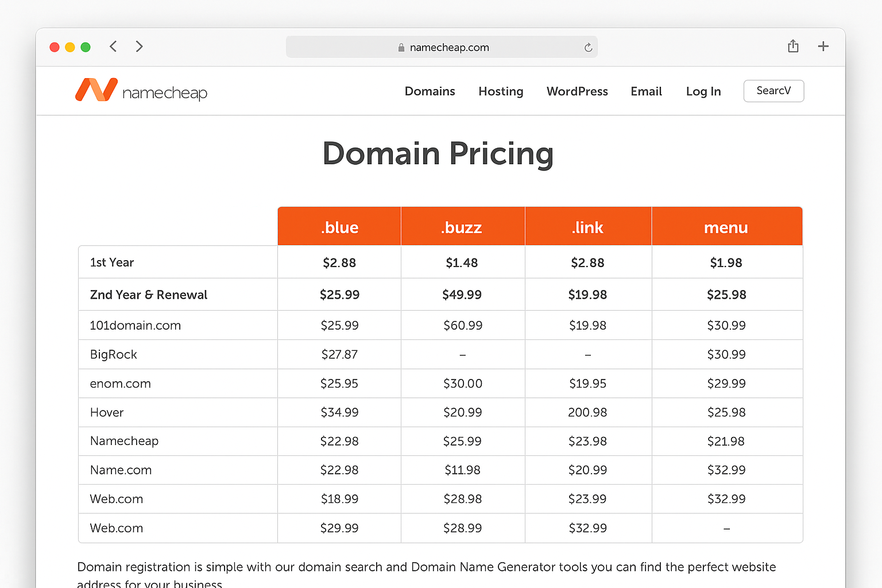
Task: Click the Name.com row label
Action: [x=121, y=470]
